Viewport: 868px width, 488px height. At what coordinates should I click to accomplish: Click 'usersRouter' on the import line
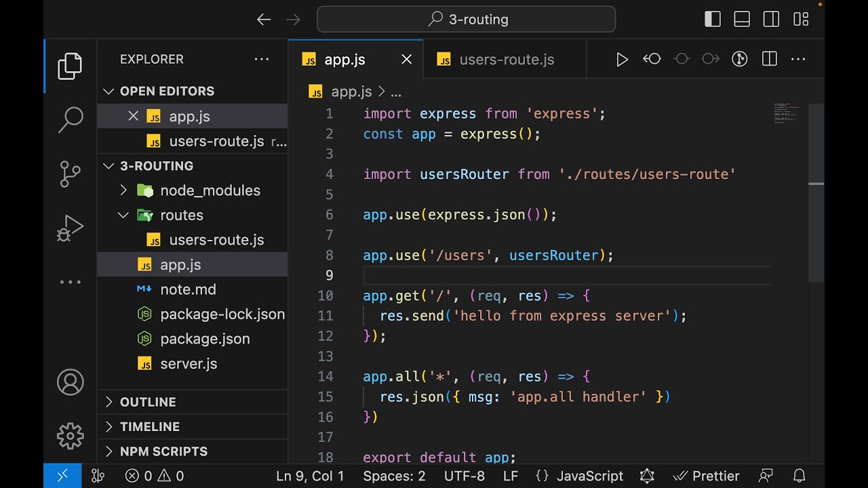coord(464,174)
